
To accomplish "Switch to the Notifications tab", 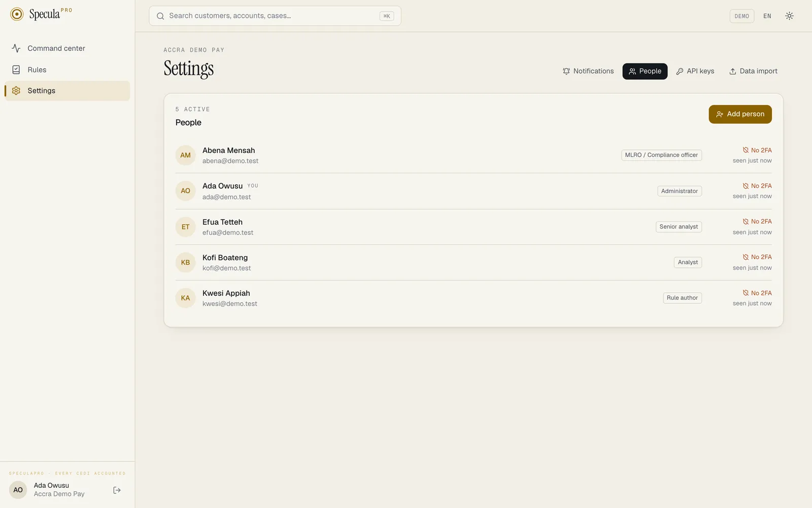I will [588, 71].
